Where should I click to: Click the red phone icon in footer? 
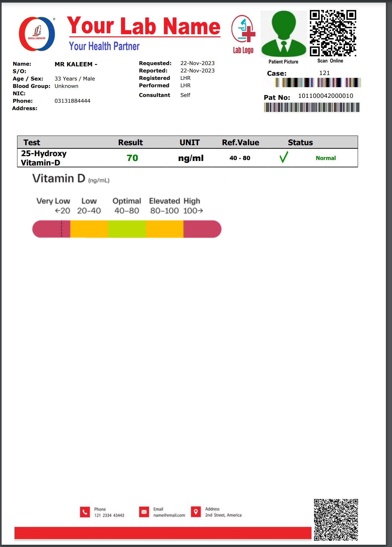pyautogui.click(x=85, y=512)
